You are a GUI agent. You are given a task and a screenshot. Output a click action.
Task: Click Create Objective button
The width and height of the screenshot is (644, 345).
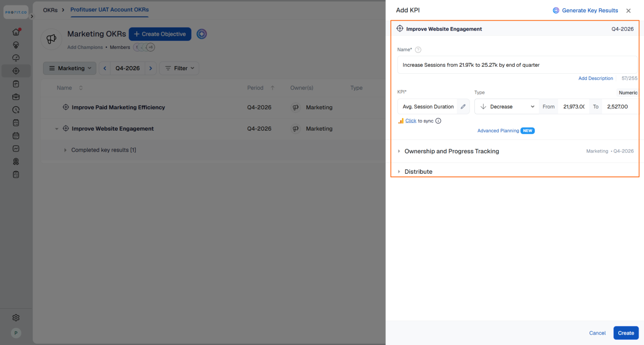(x=160, y=34)
